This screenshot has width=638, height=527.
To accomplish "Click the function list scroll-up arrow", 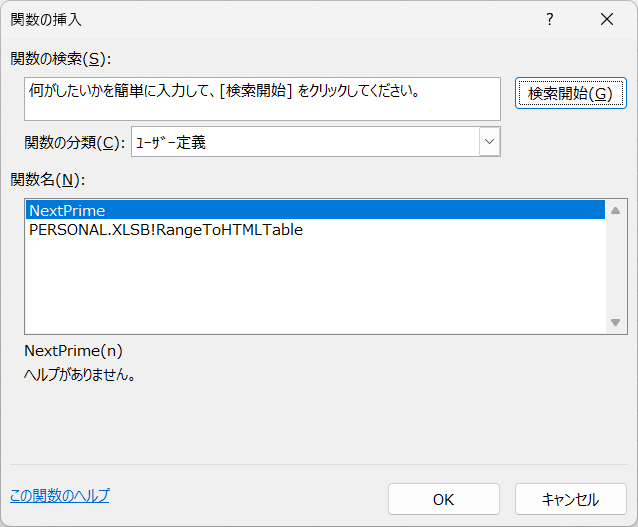I will pos(616,210).
